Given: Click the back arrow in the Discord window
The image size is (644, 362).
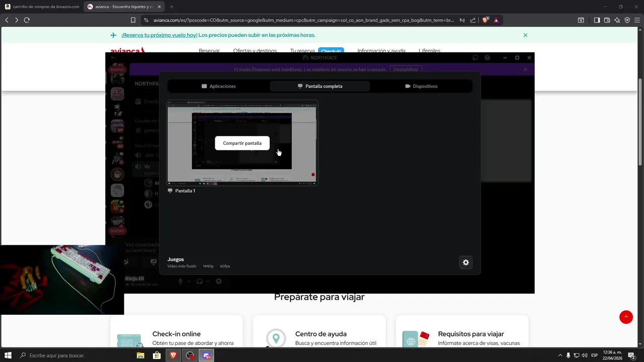Looking at the screenshot, I should (113, 58).
